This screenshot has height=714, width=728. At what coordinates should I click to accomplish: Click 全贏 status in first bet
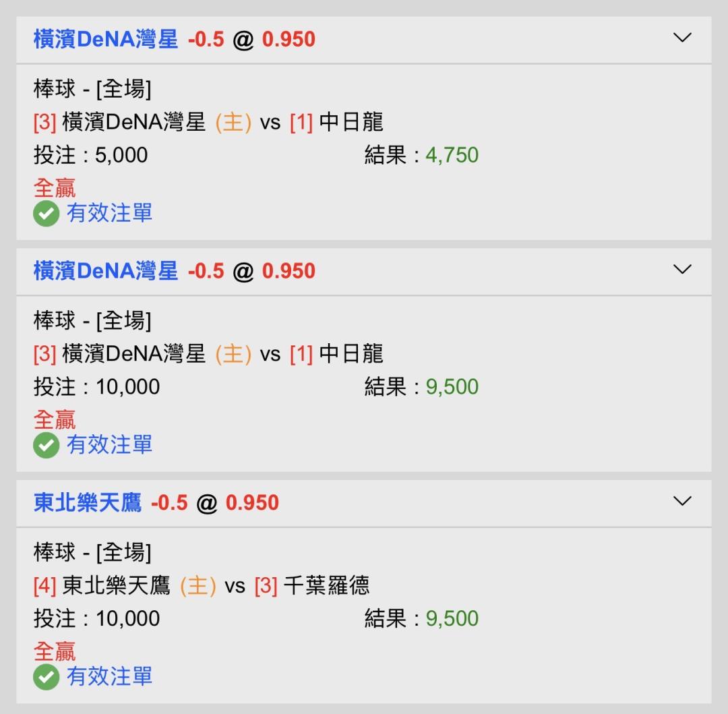pos(55,187)
